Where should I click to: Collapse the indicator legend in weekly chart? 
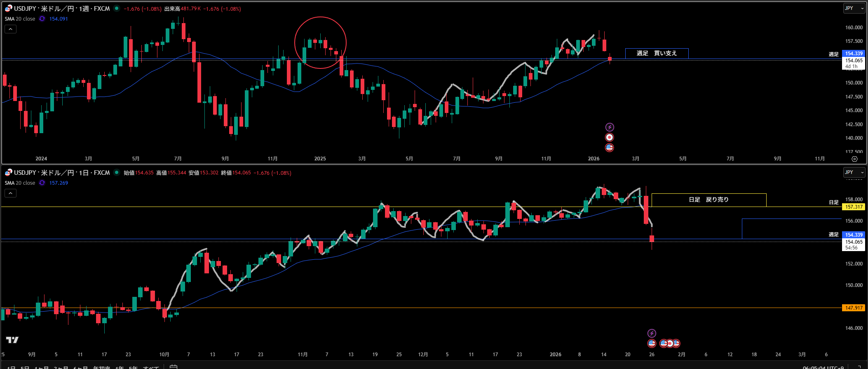tap(10, 29)
